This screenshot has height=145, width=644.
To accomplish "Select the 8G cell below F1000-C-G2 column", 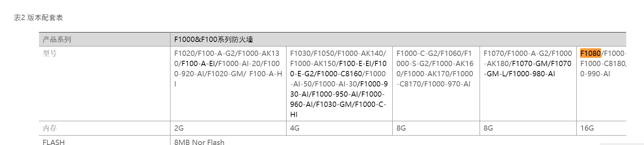I will click(x=436, y=128).
